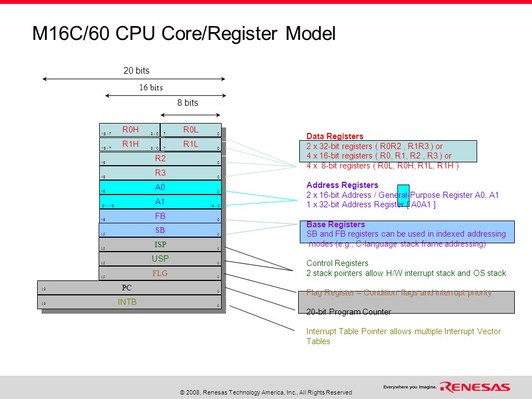Click the slide title 'M16C/60 CPU Core/Register Model'
Image resolution: width=532 pixels, height=399 pixels.
point(183,34)
